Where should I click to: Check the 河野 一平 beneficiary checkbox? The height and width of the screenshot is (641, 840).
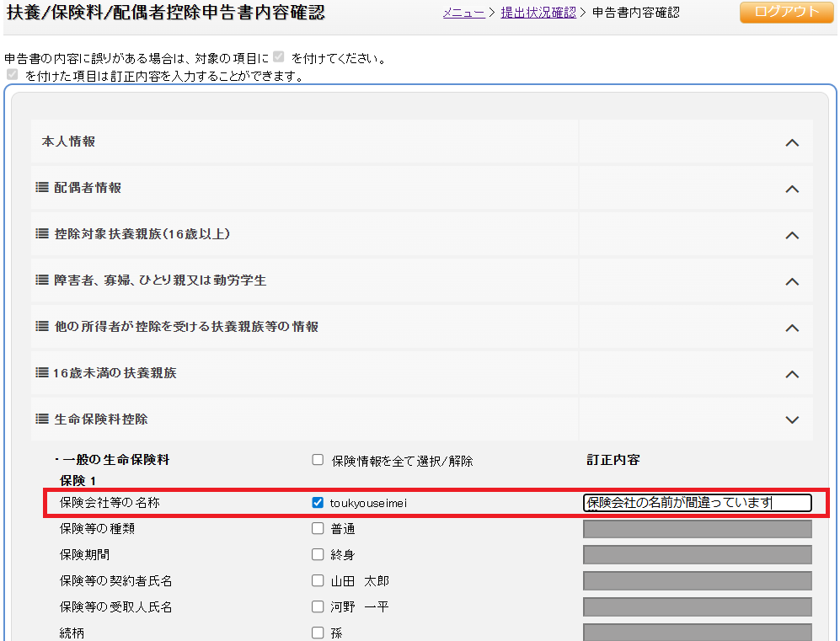pos(318,607)
